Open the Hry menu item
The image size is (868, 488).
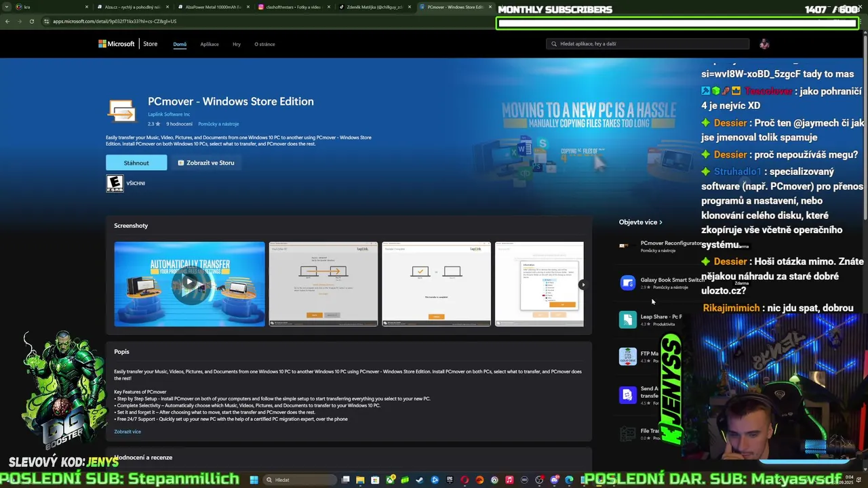[237, 44]
